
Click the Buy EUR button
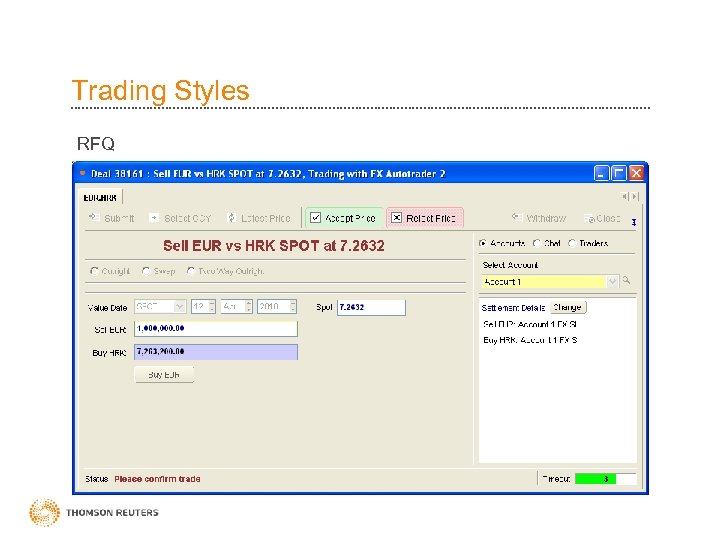164,375
